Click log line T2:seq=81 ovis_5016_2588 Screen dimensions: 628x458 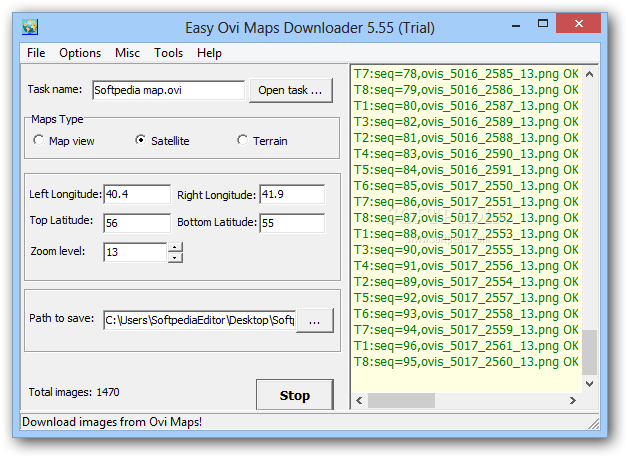pyautogui.click(x=466, y=138)
